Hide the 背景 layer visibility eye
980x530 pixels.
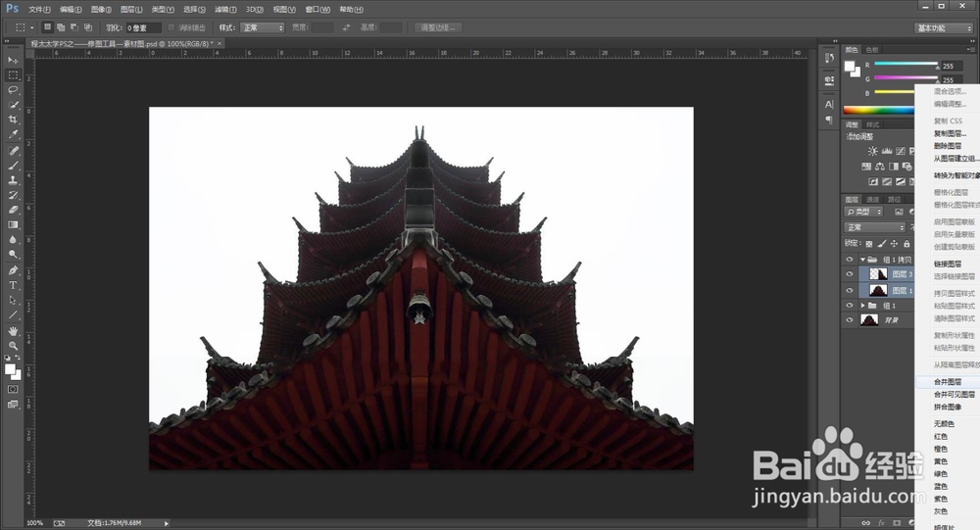tap(850, 319)
